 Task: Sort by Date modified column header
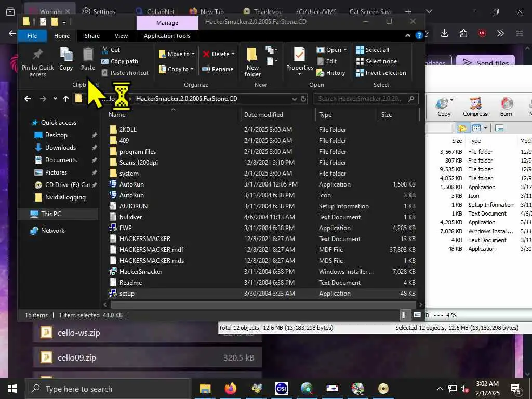click(263, 115)
